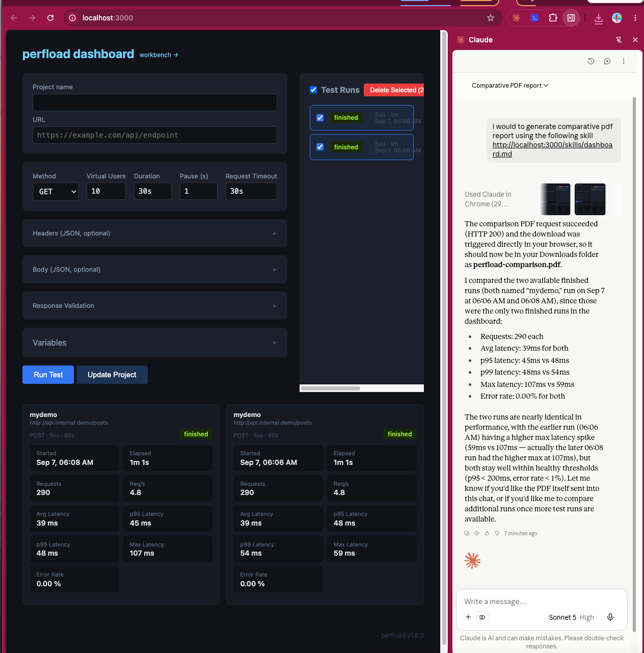Close the Claude side panel
The width and height of the screenshot is (644, 653).
click(635, 40)
